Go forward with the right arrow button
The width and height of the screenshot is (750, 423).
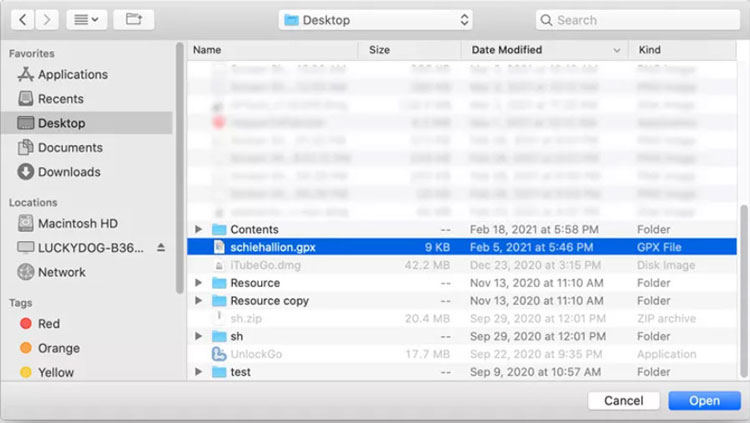pyautogui.click(x=47, y=20)
